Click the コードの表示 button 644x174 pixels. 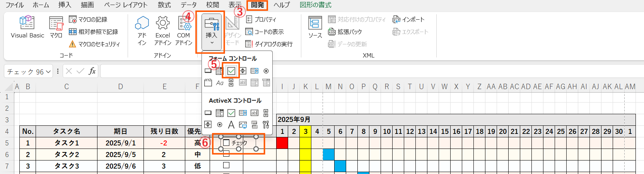265,32
